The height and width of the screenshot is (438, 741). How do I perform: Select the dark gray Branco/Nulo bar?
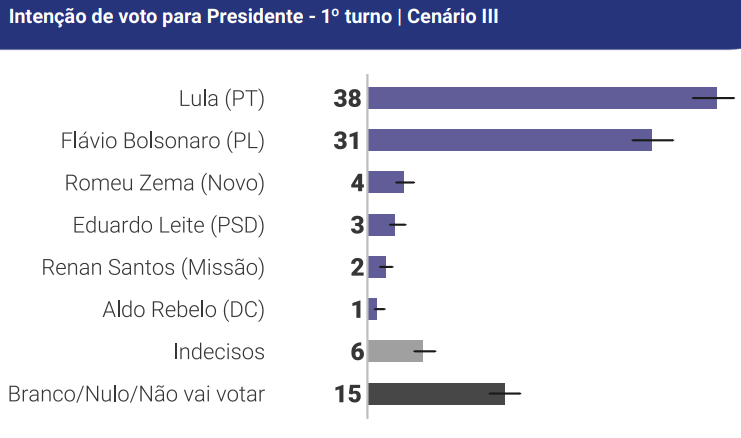pos(435,394)
